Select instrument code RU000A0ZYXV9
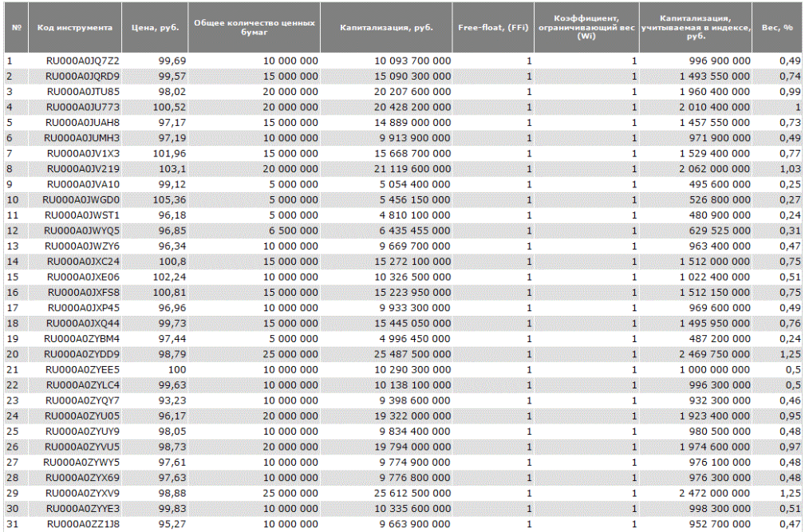Screen dimensions: 805x532 point(81,493)
